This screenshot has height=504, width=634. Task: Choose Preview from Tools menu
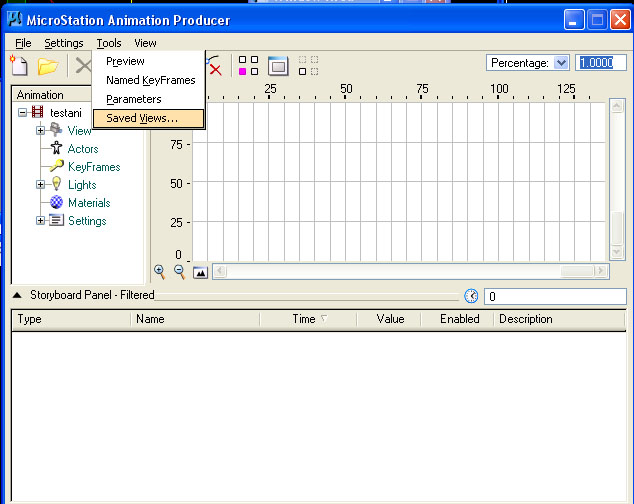click(x=149, y=61)
